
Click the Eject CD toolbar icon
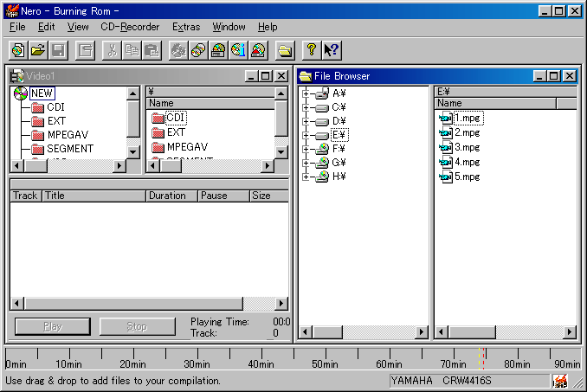(x=258, y=50)
